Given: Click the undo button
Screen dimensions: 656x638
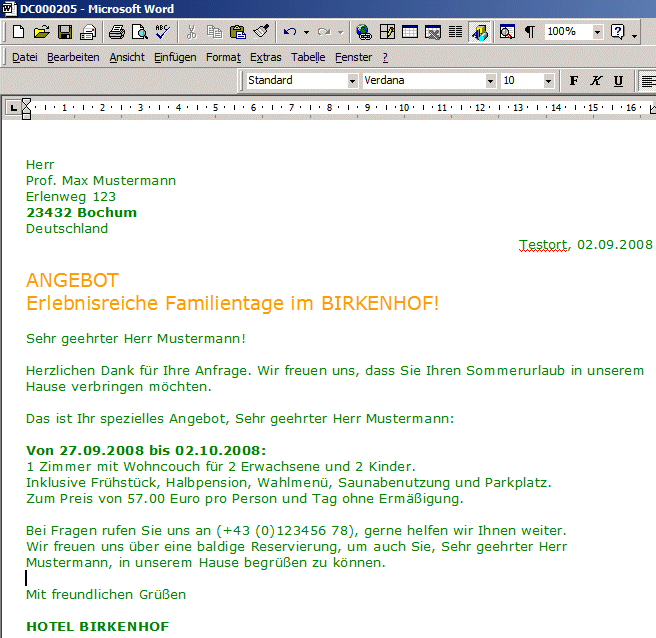Looking at the screenshot, I should click(290, 32).
